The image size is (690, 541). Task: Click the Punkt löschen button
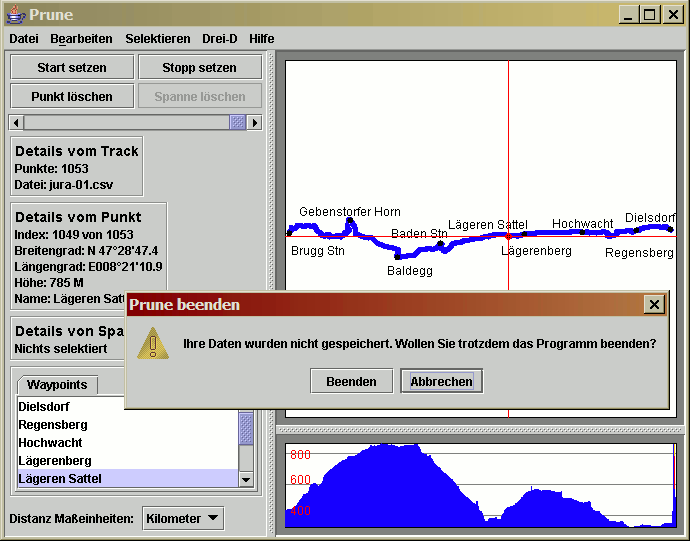click(x=71, y=96)
